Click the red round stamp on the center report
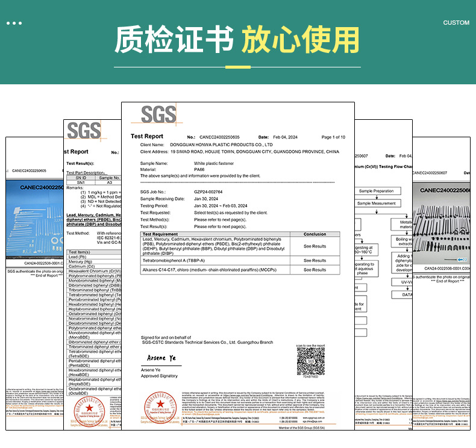 coord(160,408)
